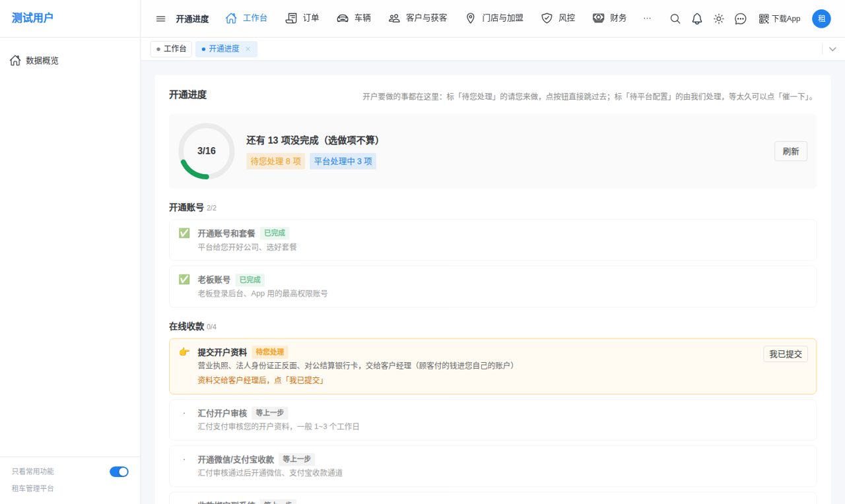This screenshot has width=845, height=504.
Task: Open the 客户与获客 menu
Action: [x=418, y=18]
